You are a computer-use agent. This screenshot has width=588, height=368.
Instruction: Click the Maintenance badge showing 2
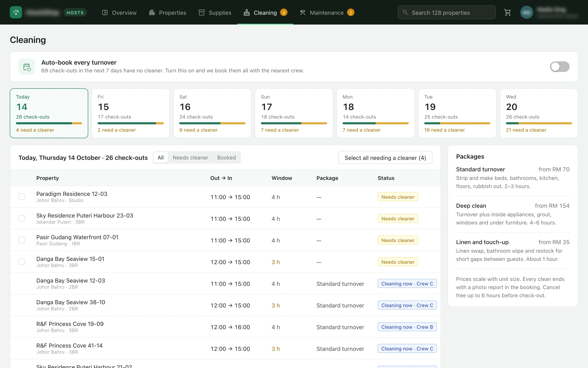[x=350, y=12]
